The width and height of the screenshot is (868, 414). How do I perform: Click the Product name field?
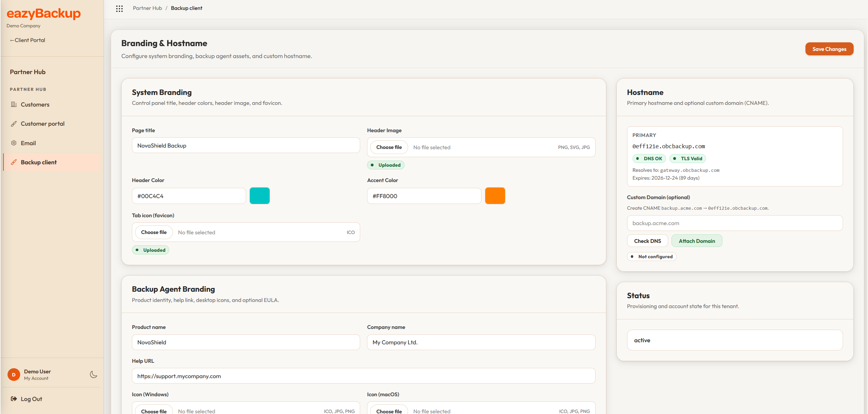[x=246, y=342]
